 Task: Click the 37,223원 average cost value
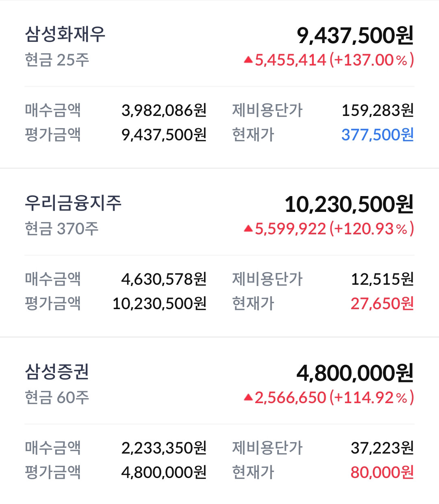tap(382, 448)
